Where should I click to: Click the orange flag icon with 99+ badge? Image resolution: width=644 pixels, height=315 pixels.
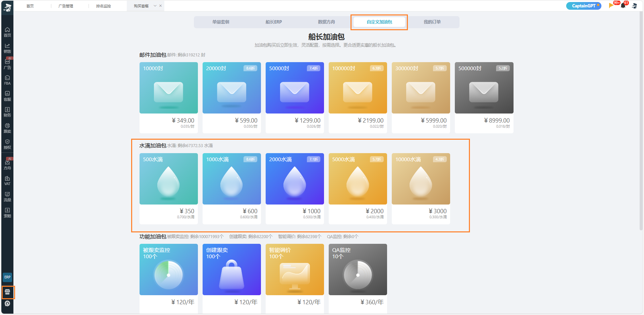click(611, 6)
